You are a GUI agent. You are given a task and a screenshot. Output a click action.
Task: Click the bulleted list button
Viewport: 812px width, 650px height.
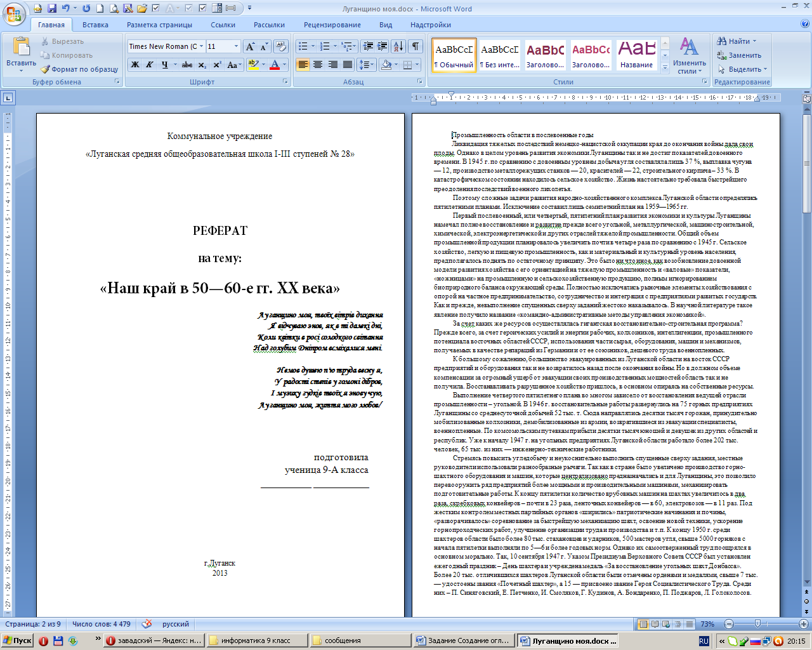(303, 46)
